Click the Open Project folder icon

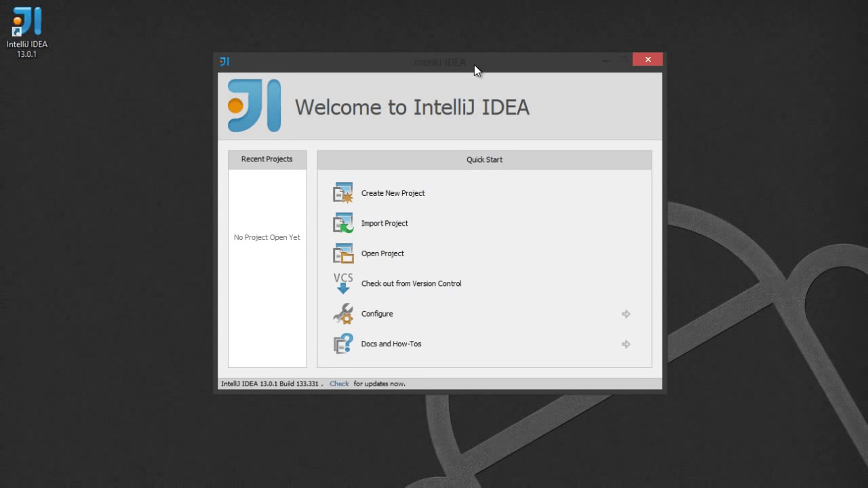343,253
